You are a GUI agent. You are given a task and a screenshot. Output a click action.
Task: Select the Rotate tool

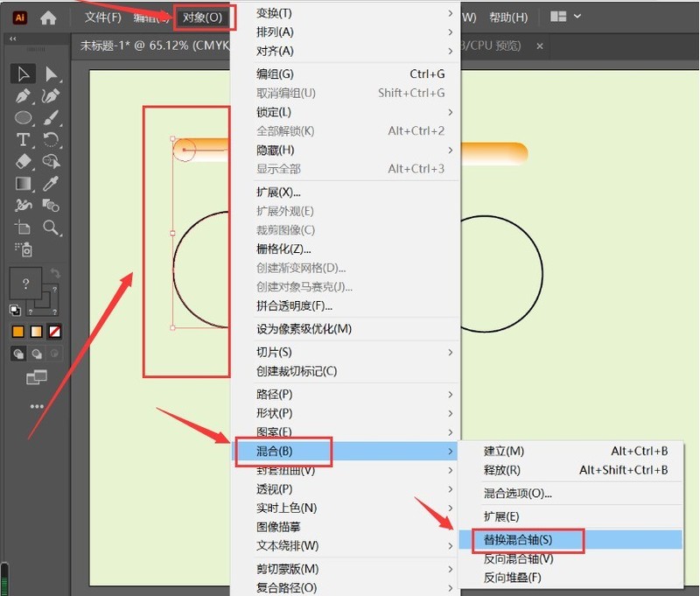[x=51, y=140]
